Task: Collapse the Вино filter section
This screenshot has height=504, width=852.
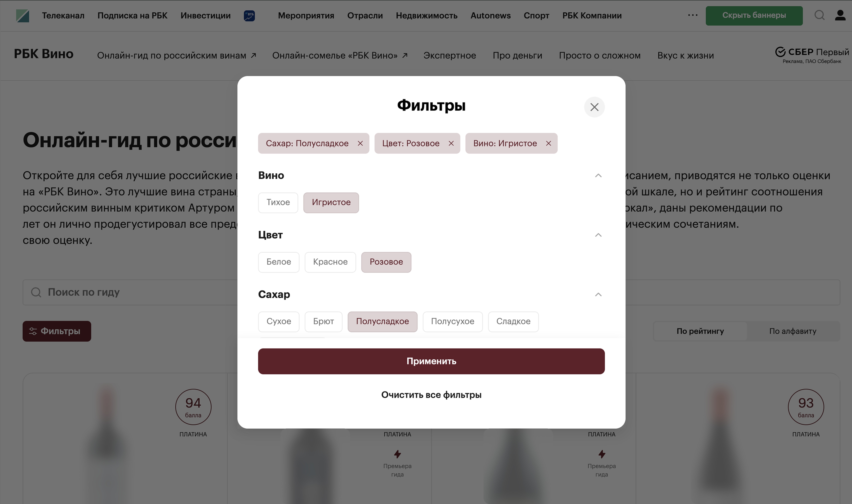Action: pos(598,176)
